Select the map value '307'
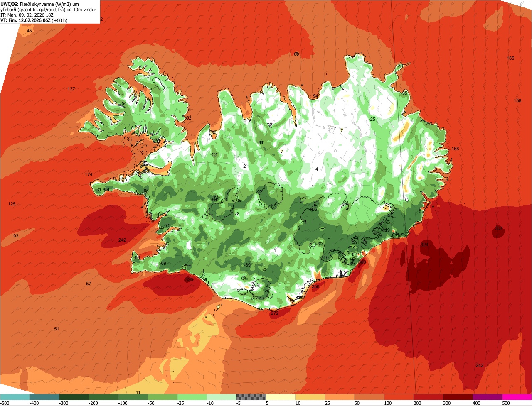 point(499,228)
